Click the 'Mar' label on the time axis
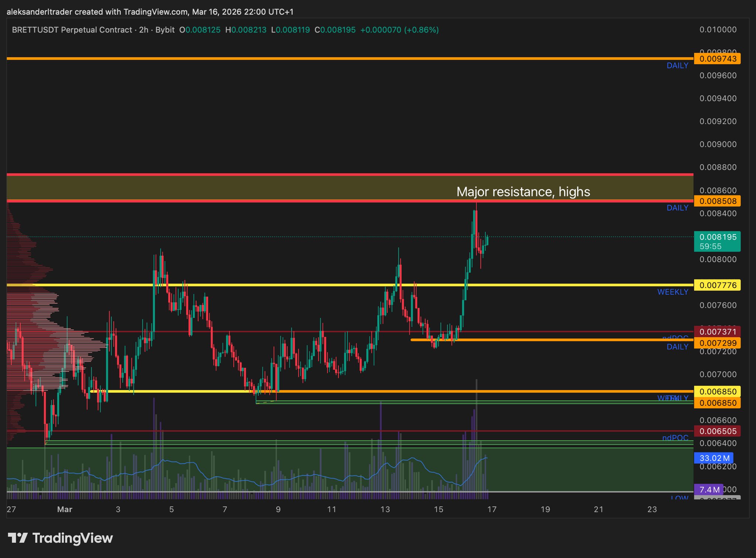This screenshot has width=756, height=558. point(65,509)
